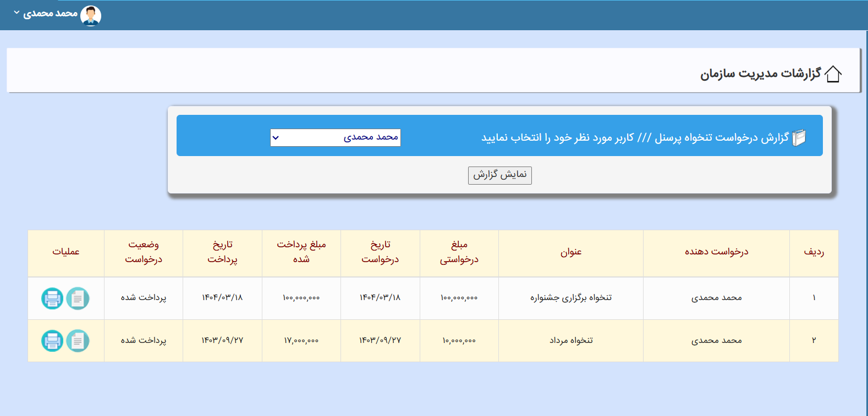Click the report book icon in blue banner

799,137
